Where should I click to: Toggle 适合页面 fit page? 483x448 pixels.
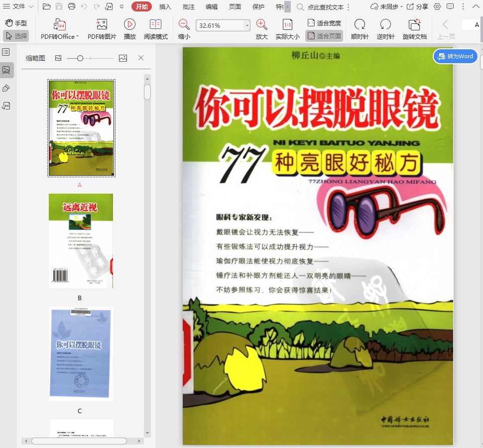point(324,36)
